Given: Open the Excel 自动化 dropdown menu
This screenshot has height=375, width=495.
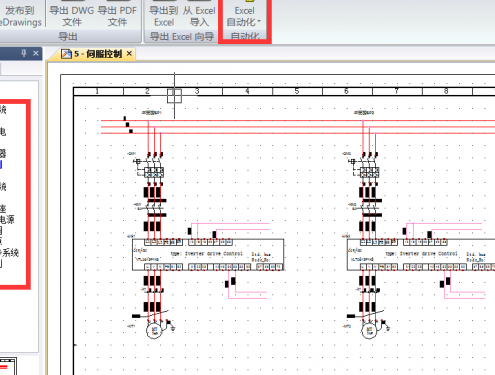Looking at the screenshot, I should click(244, 16).
